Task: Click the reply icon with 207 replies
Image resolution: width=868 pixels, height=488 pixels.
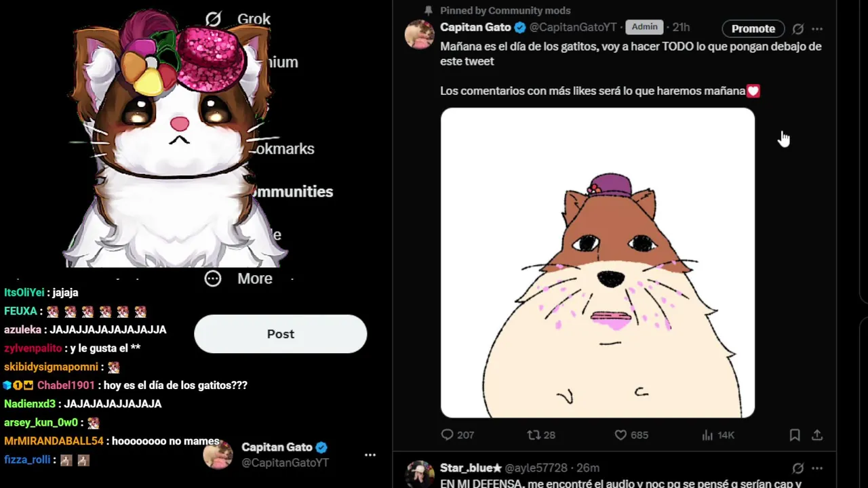Action: 448,435
